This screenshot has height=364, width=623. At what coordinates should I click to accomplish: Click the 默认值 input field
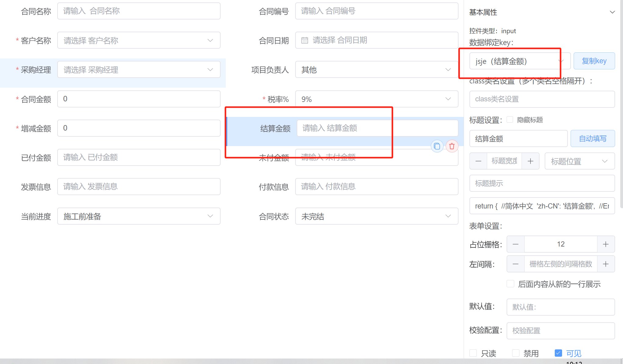point(560,307)
